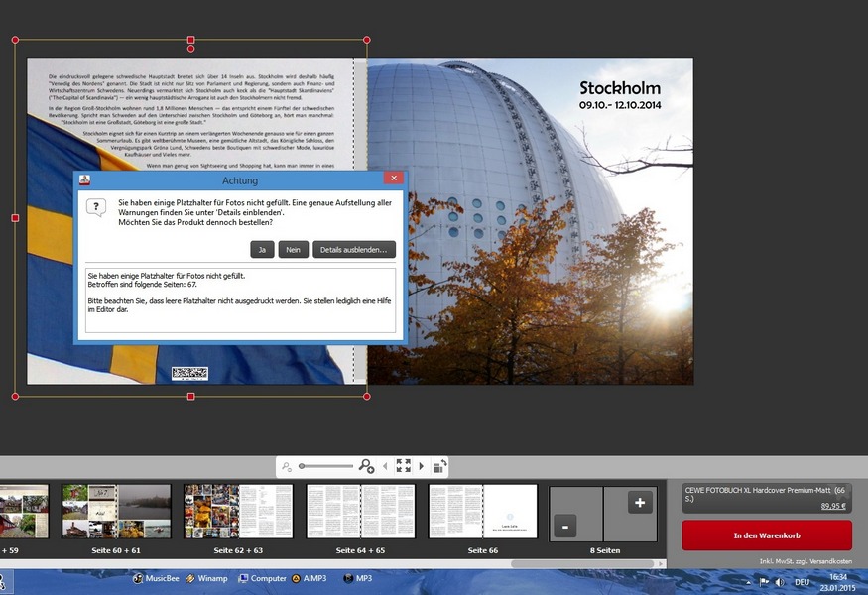This screenshot has height=595, width=868.
Task: Click the volume speaker tray icon
Action: (779, 582)
